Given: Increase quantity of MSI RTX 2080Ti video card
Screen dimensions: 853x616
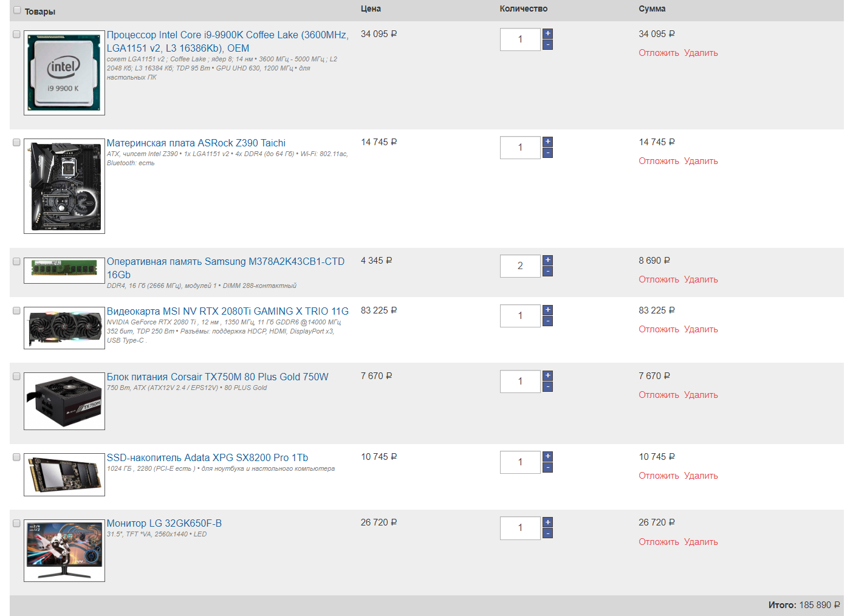Looking at the screenshot, I should point(547,310).
